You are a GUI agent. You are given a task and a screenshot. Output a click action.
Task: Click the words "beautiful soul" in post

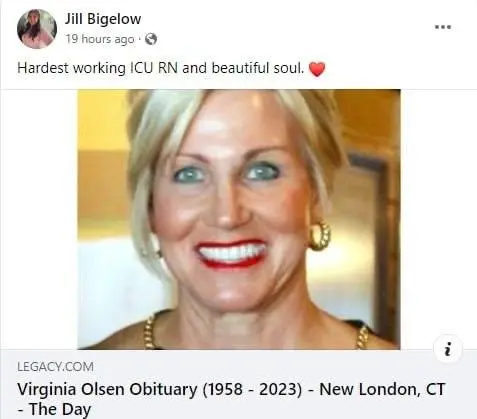258,68
